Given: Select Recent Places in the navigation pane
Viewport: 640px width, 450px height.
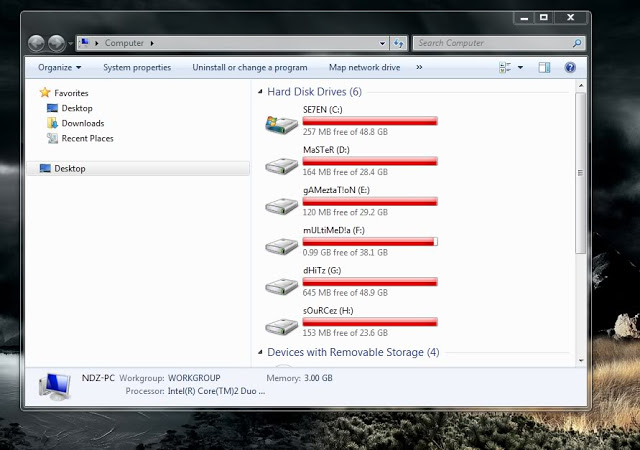Looking at the screenshot, I should [87, 138].
